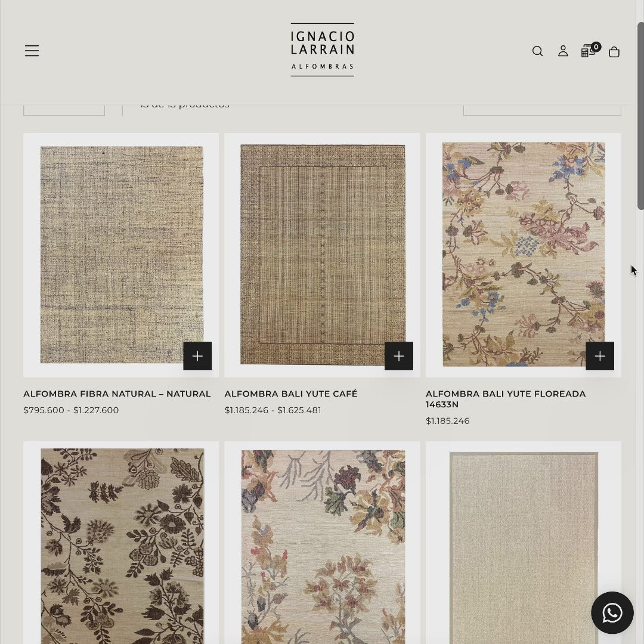Click the page vertical scrollbar thumb
This screenshot has width=644, height=644.
[x=640, y=116]
